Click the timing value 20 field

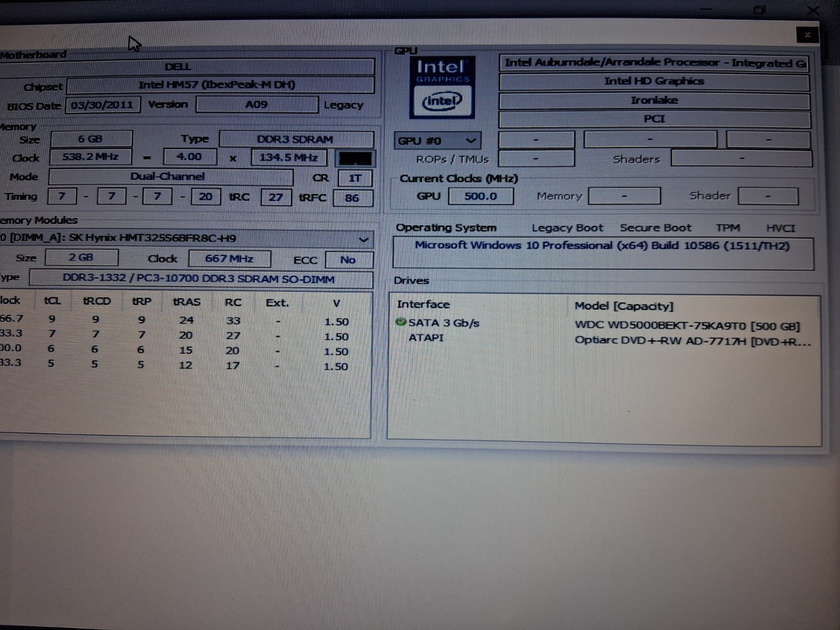click(206, 197)
